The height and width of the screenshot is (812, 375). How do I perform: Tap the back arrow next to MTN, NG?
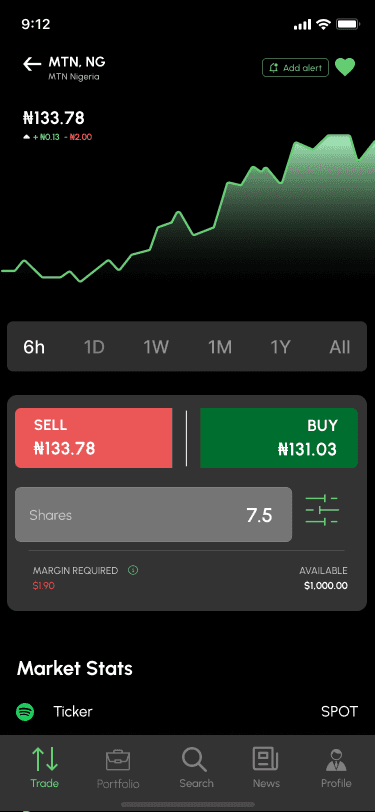click(x=32, y=64)
